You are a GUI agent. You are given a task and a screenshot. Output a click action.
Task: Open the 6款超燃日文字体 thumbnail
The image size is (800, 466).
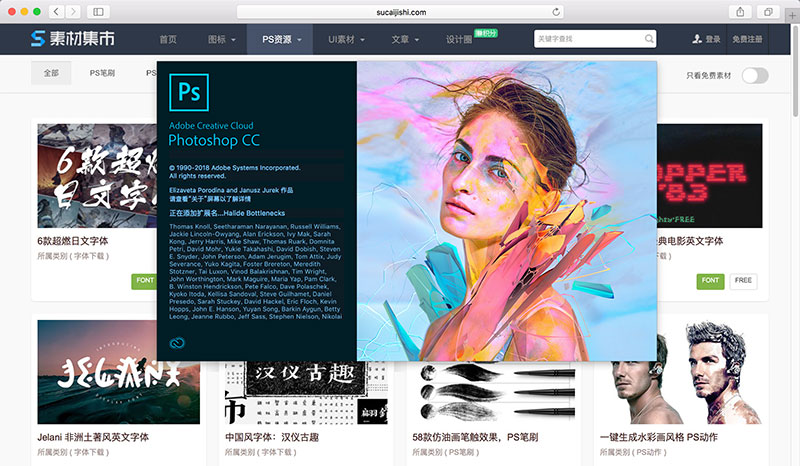coord(97,176)
